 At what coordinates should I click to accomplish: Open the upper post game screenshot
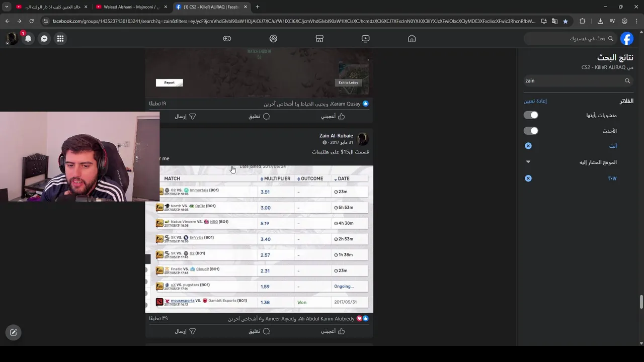coord(259,73)
